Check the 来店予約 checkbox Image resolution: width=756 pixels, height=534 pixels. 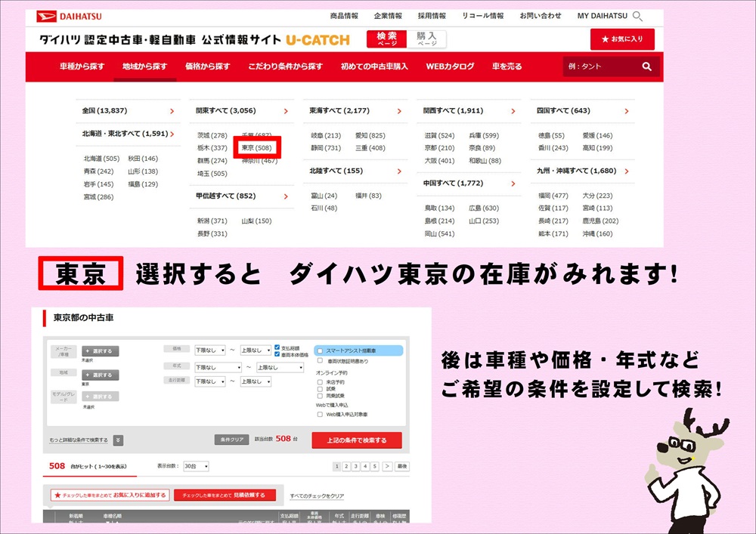[x=321, y=382]
